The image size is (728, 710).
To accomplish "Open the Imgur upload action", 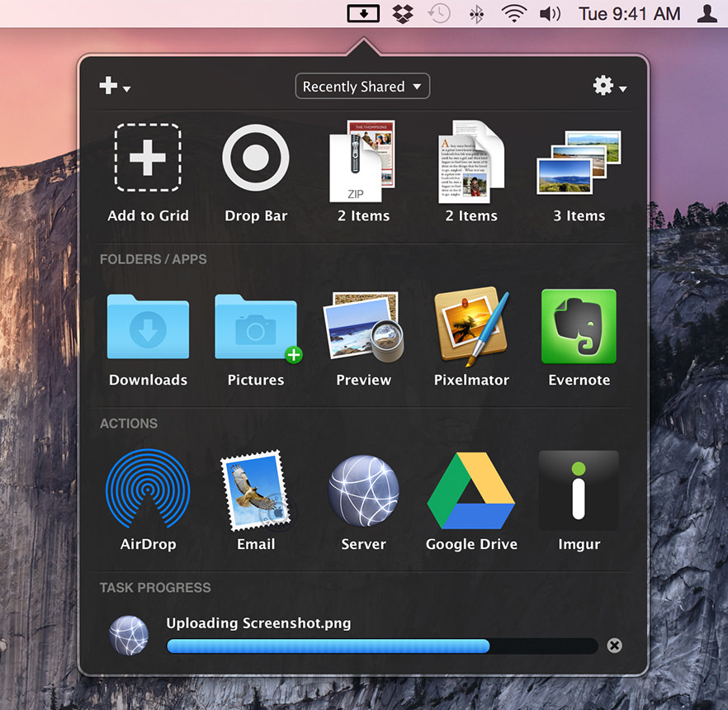I will click(579, 490).
